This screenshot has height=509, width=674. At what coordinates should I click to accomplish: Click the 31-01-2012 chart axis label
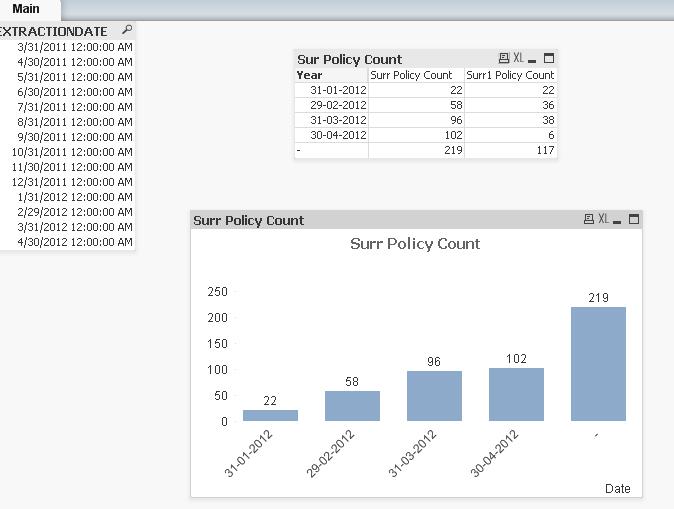tap(248, 454)
